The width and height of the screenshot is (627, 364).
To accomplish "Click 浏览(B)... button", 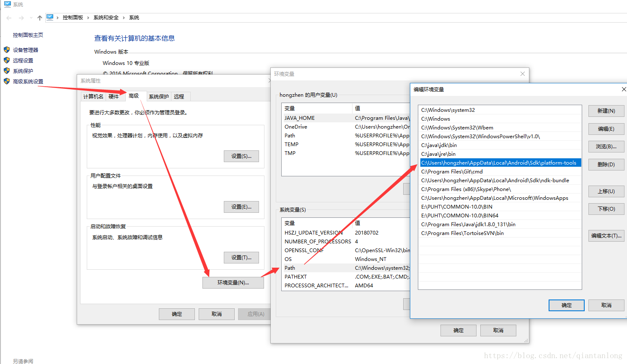I will pos(606,147).
